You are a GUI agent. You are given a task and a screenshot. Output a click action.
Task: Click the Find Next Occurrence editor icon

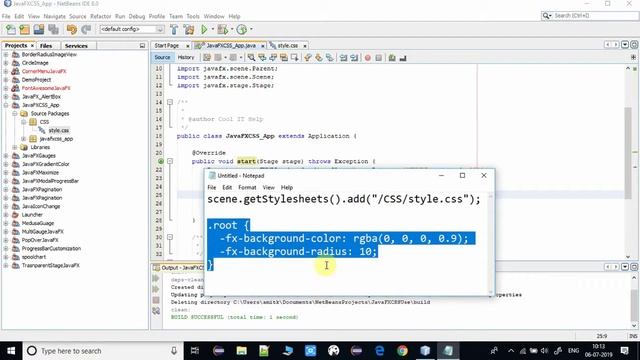click(x=273, y=58)
